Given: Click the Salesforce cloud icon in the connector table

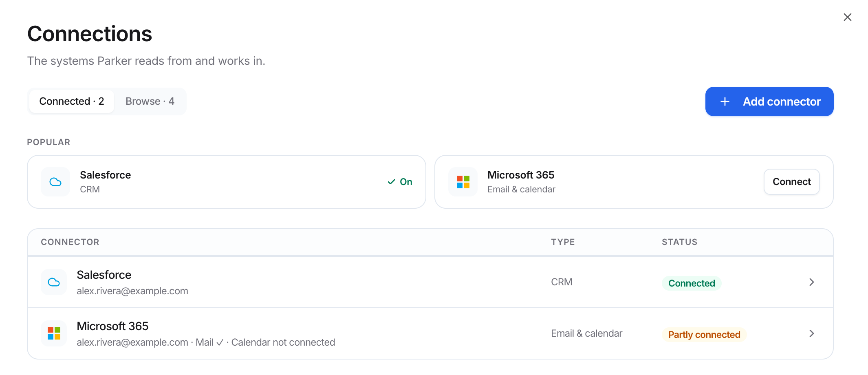Looking at the screenshot, I should (54, 282).
